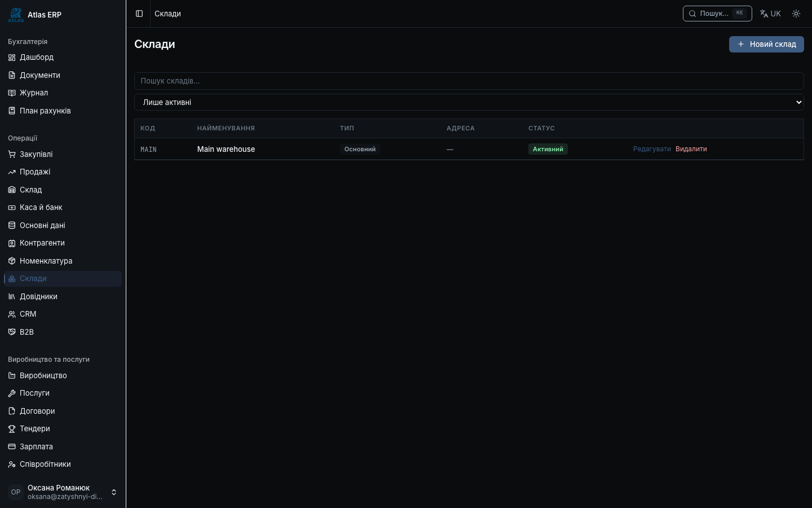812x508 pixels.
Task: Create a new warehouse with Новий склад
Action: [766, 44]
